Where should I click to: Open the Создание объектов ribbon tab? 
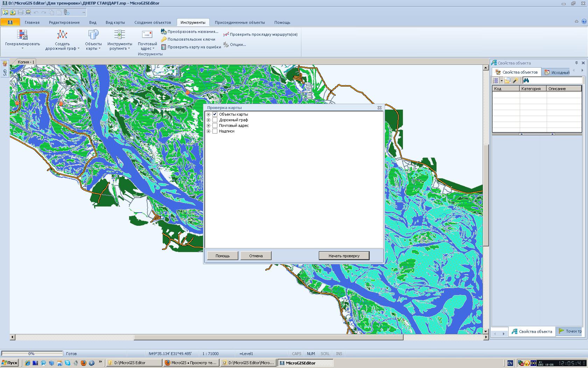click(153, 22)
